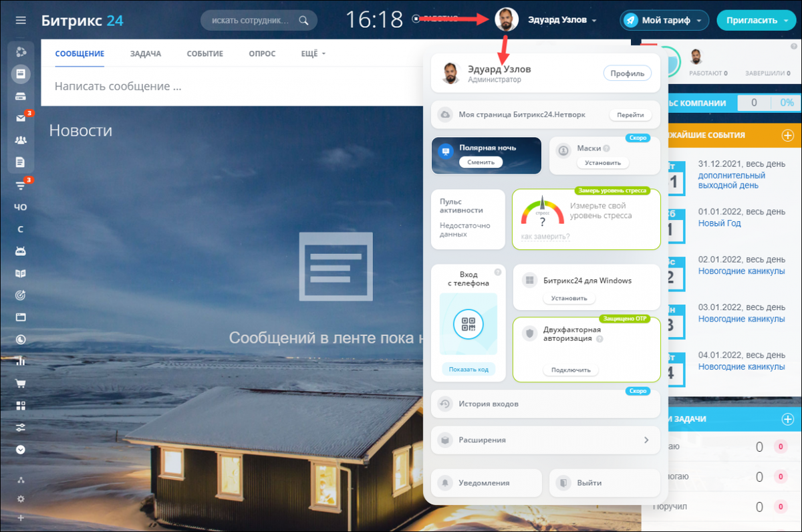Click the target icon in left sidebar
The height and width of the screenshot is (532, 802).
tap(21, 295)
